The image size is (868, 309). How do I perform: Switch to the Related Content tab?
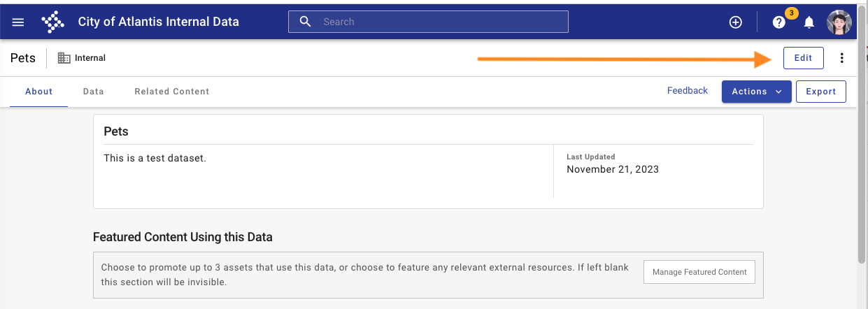click(x=172, y=92)
